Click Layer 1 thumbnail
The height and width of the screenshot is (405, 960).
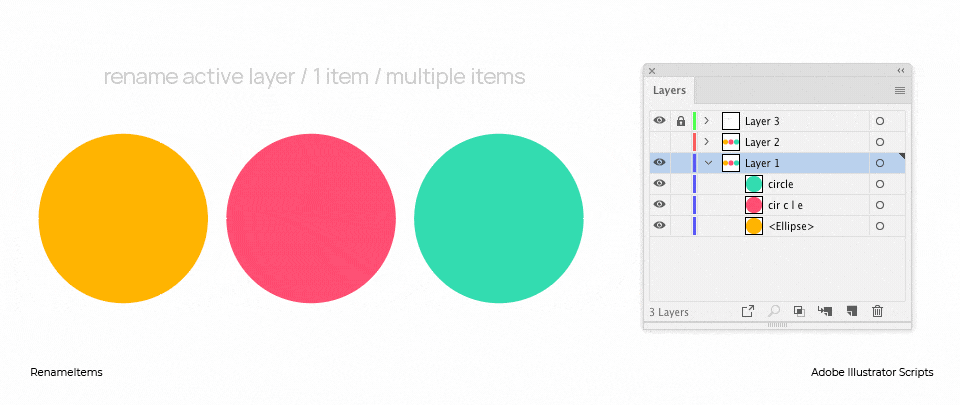tap(731, 163)
